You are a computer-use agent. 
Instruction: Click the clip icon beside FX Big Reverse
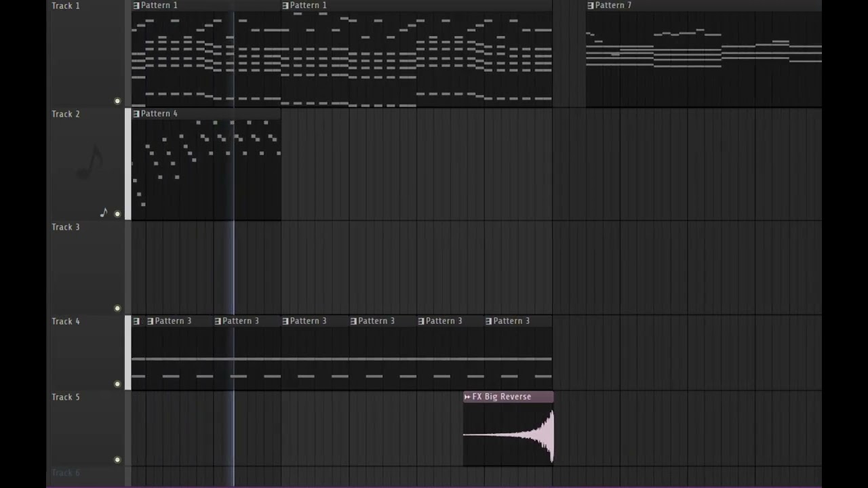467,397
